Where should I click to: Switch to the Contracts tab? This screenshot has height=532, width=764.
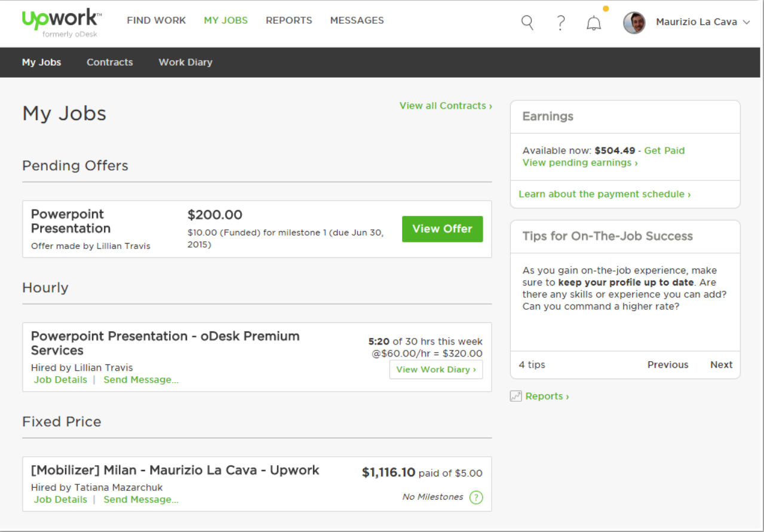(110, 62)
